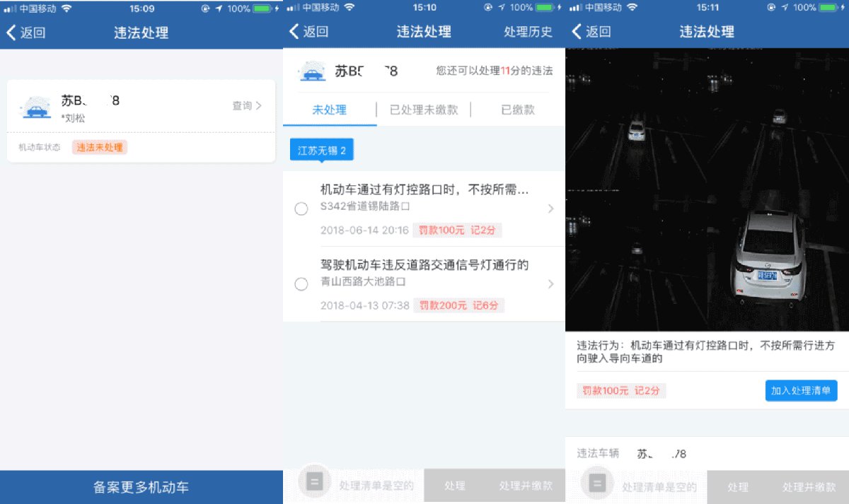This screenshot has height=504, width=849.
Task: Tap 处理并缴款 in the middle screen bottom bar
Action: pyautogui.click(x=526, y=486)
